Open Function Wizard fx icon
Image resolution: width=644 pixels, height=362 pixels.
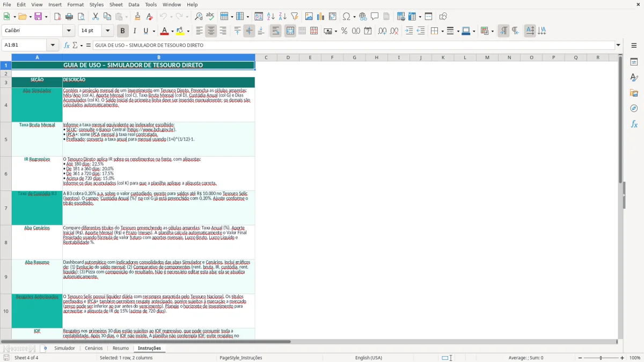(67, 45)
